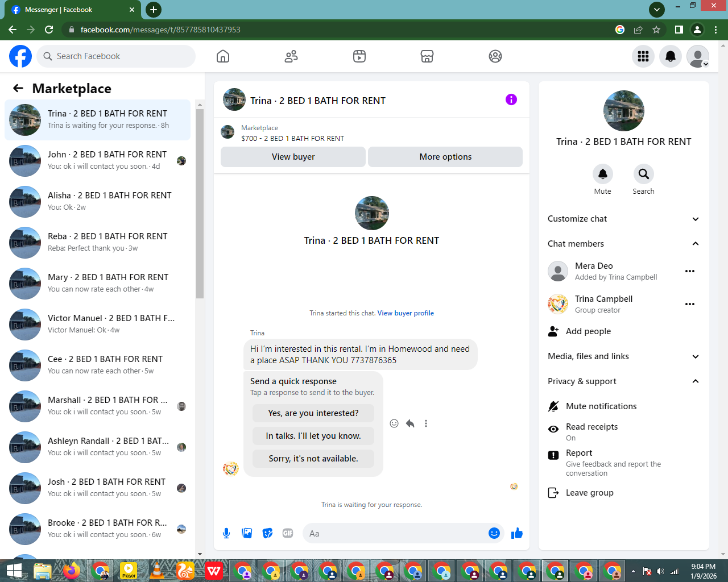Screen dimensions: 728x582
Task: Expand Media, files and links section
Action: point(623,356)
